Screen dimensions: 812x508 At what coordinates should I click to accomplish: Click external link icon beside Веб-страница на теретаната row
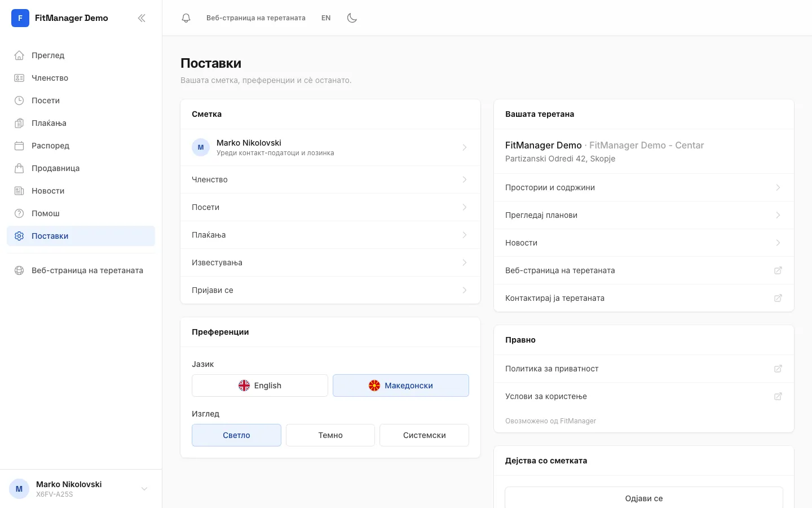pos(778,270)
